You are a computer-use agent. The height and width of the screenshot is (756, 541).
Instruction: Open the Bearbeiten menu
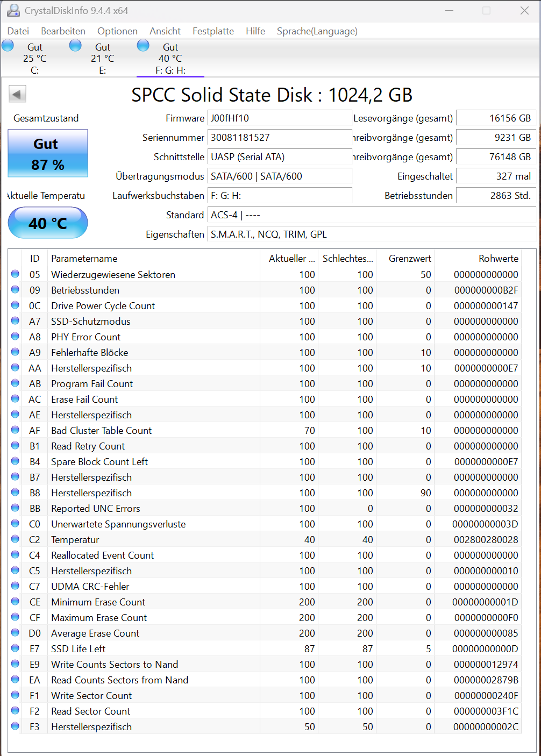click(x=63, y=31)
